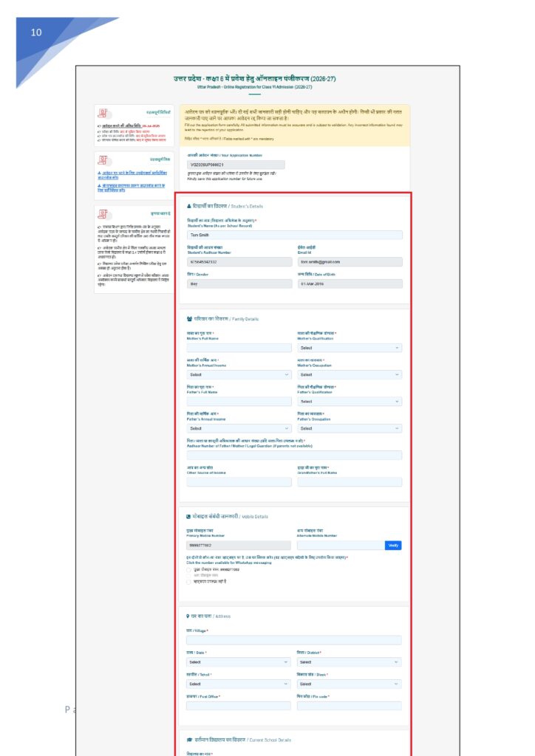Screen dimensions: 535x756
Task: Focus the Other Source of Income input
Action: tap(239, 482)
